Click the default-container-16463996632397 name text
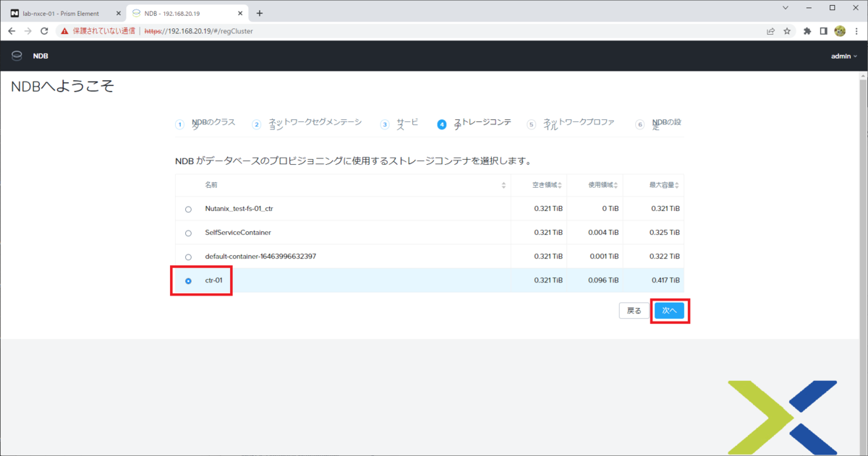 pyautogui.click(x=260, y=257)
